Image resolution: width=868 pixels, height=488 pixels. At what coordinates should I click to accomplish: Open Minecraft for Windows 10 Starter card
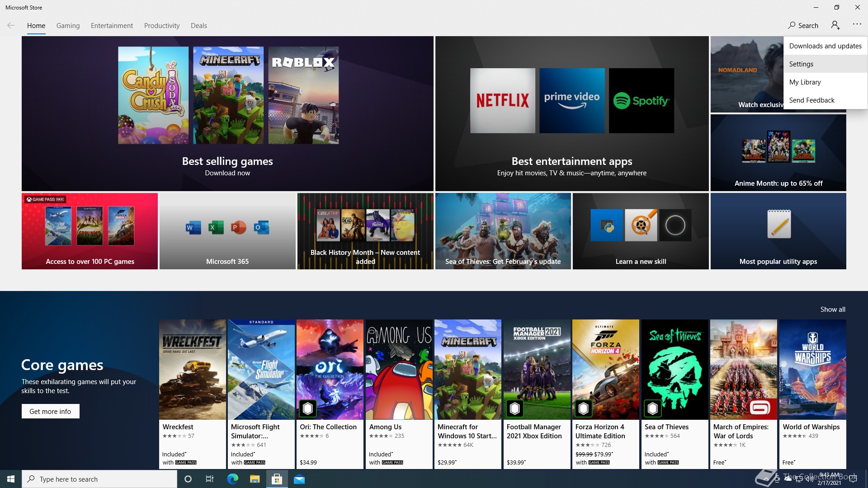point(468,394)
